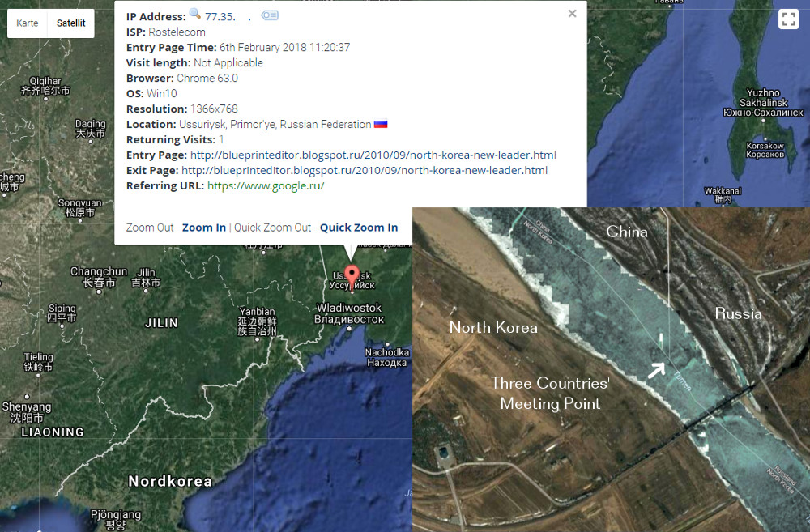Open the IP address 77.35 link
The width and height of the screenshot is (810, 532).
(220, 16)
